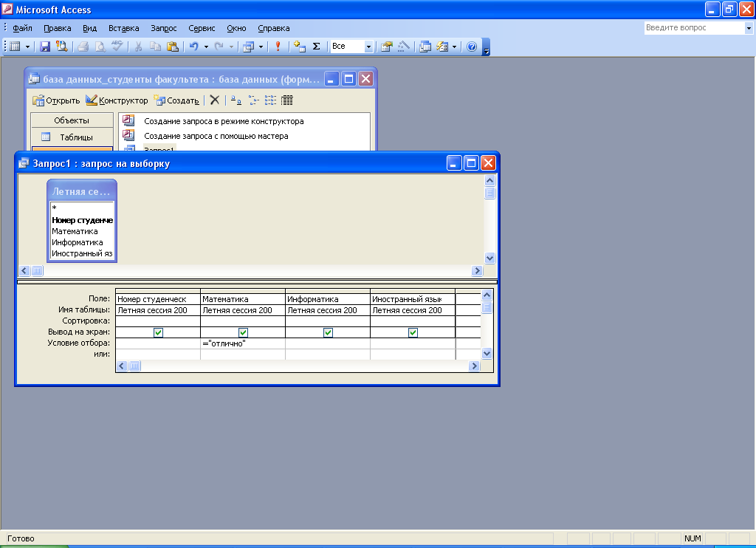Run the query with the exclamation icon

click(x=278, y=47)
